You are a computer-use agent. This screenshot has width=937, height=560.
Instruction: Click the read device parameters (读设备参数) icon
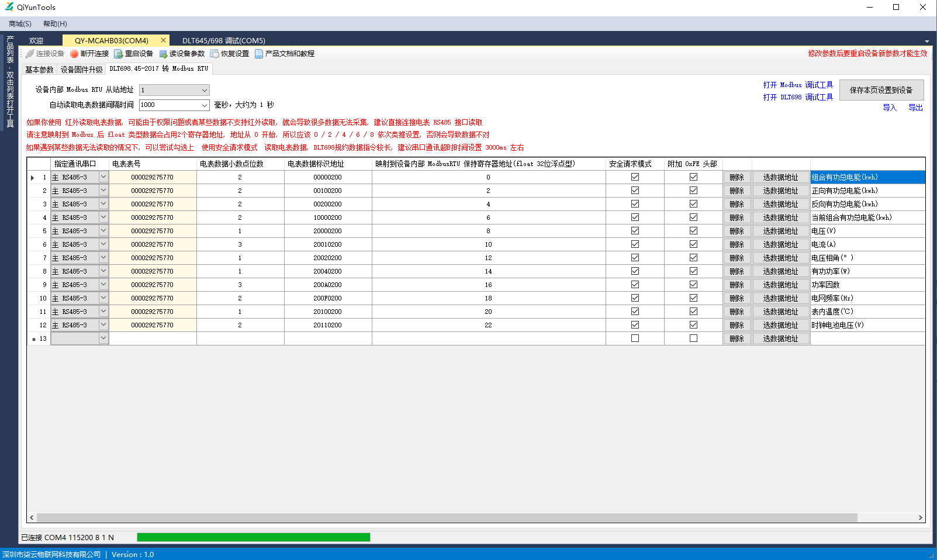point(163,54)
